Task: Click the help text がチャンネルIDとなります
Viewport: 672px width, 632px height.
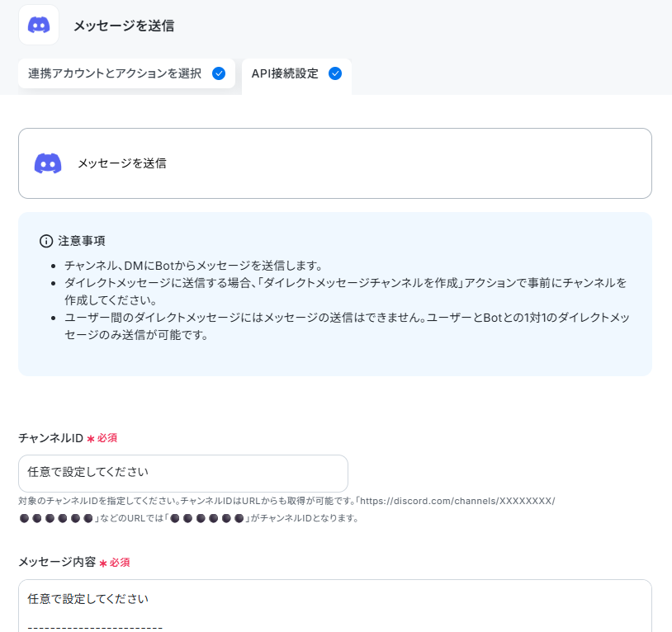Action: pos(305,518)
